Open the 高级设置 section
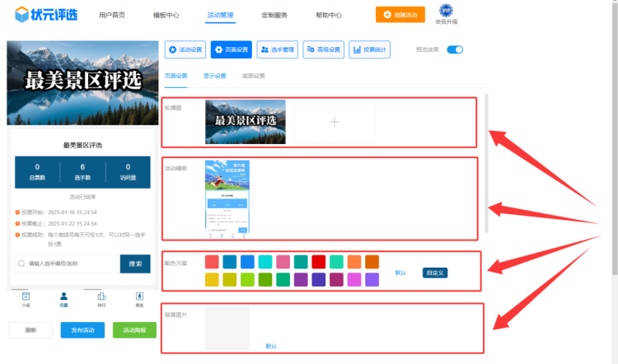The width and height of the screenshot is (618, 364). (323, 49)
